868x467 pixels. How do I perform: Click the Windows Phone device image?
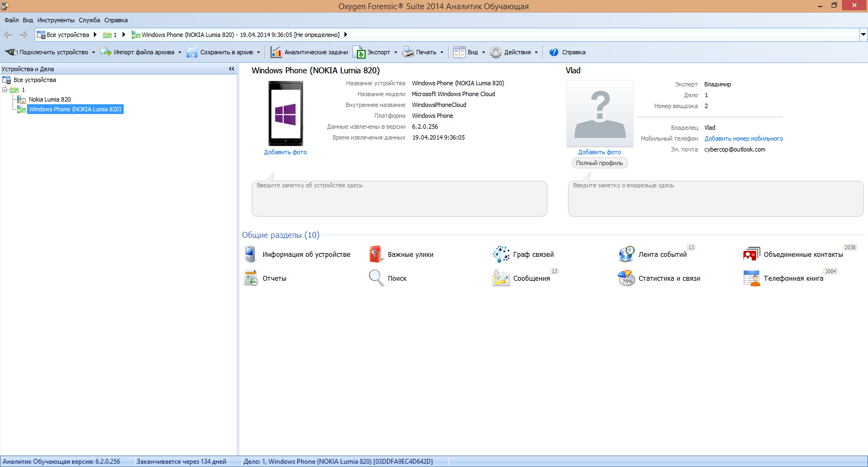pos(286,113)
